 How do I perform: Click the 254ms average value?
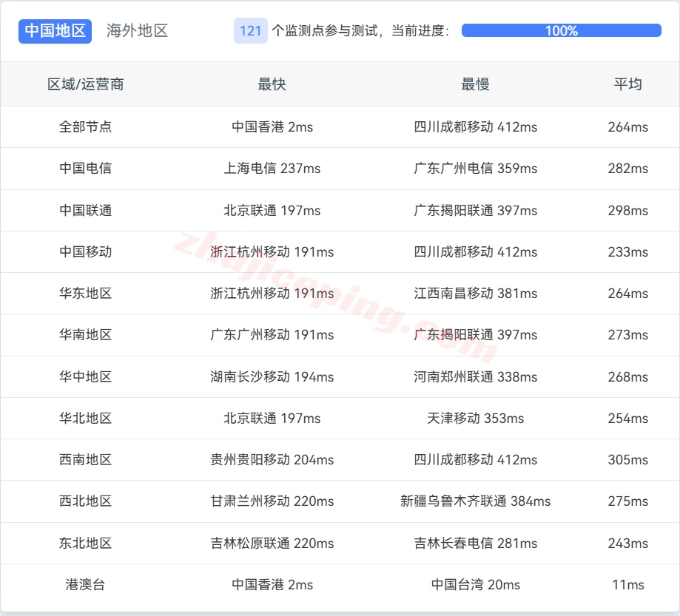(628, 419)
